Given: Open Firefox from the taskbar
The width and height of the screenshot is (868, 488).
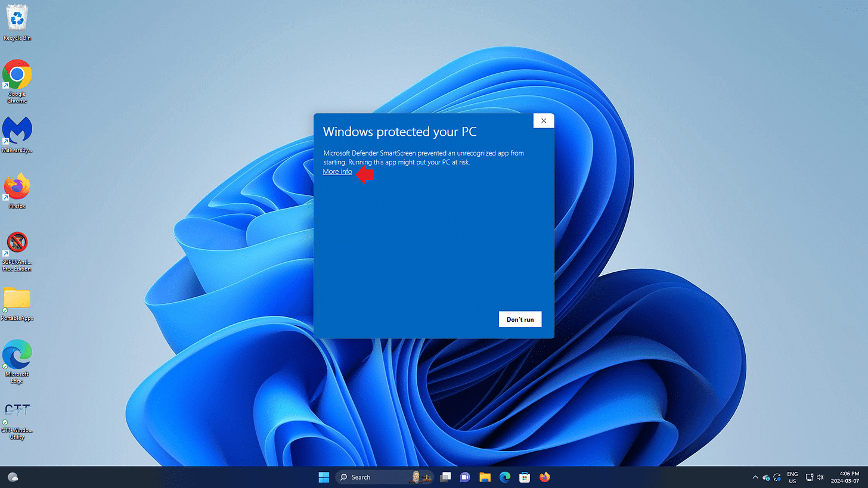Looking at the screenshot, I should [x=544, y=477].
